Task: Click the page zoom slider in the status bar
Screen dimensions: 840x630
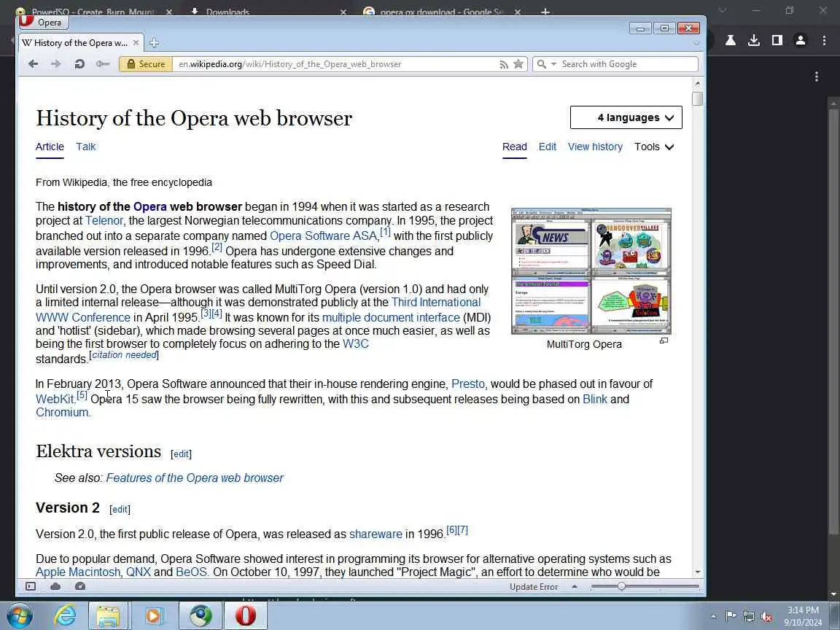Action: (645, 586)
